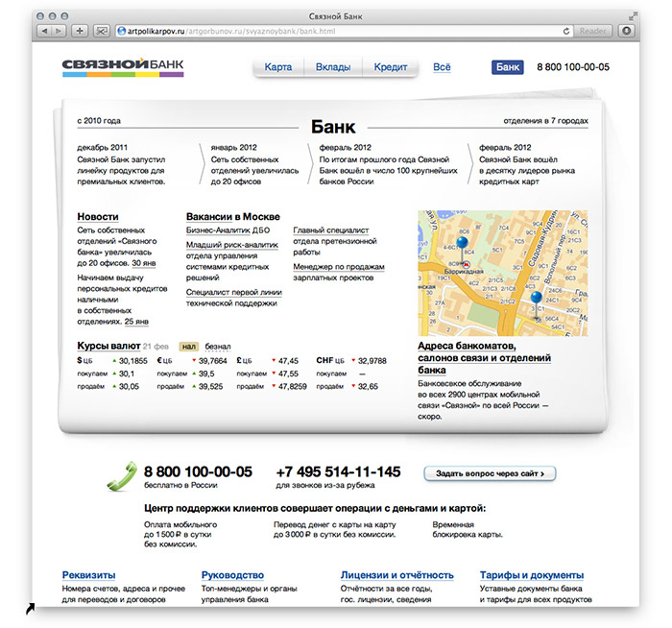Viewport: 672px width, 628px height.
Task: Switch to 'безнал' non-cash rates
Action: pyautogui.click(x=218, y=346)
